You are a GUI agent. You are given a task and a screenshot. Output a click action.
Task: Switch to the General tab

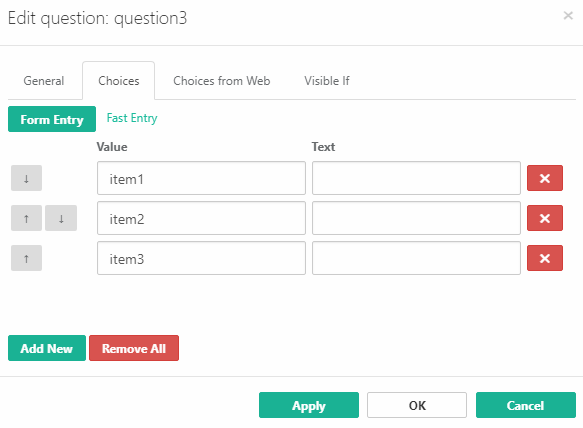tap(44, 81)
